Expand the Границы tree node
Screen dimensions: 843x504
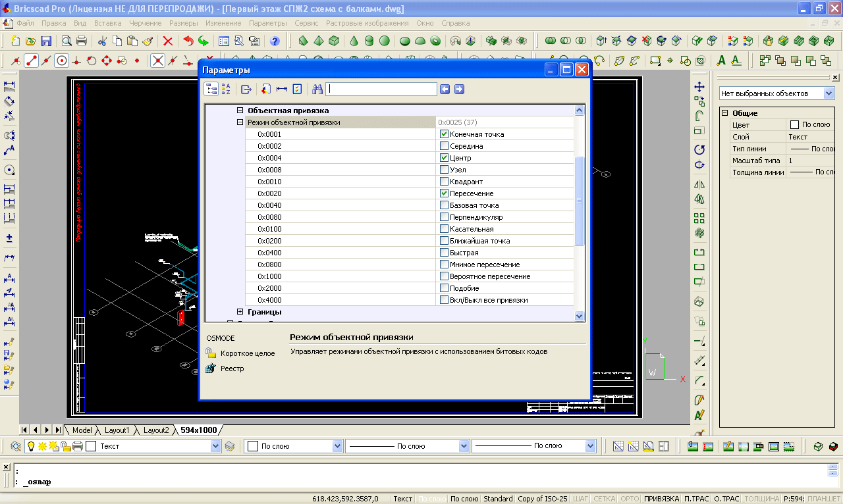[x=240, y=312]
